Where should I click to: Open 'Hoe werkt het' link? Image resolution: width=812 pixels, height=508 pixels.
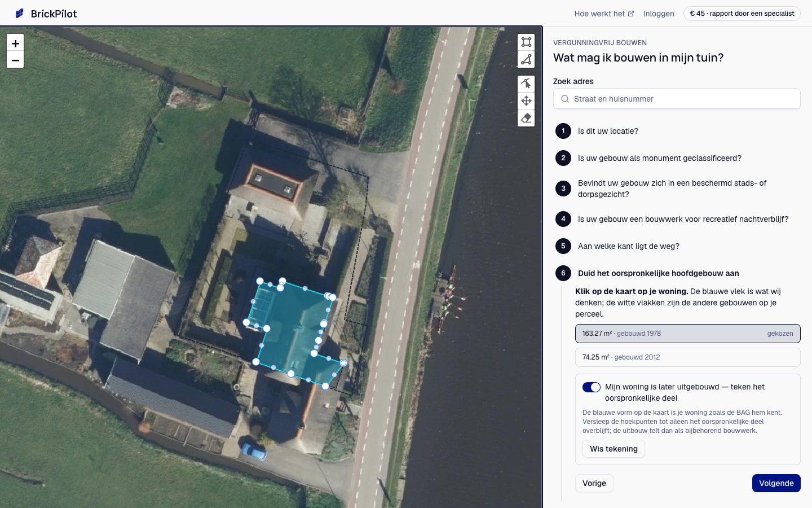[604, 14]
